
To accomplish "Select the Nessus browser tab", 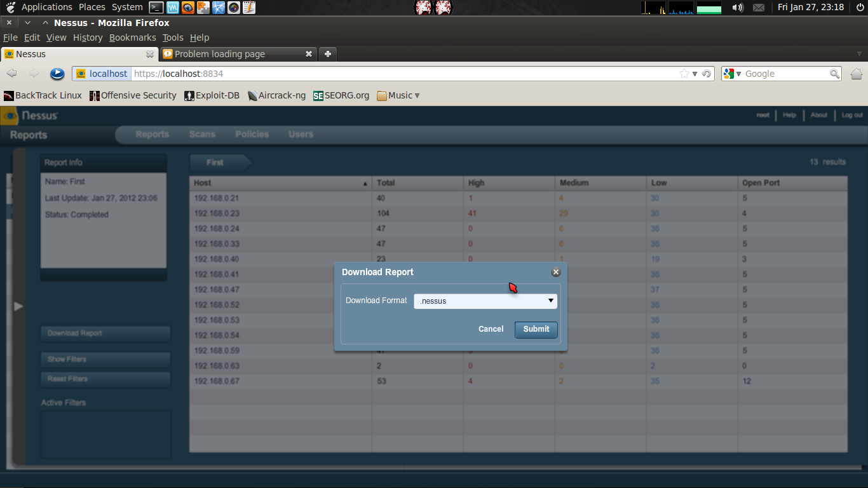I will [79, 54].
